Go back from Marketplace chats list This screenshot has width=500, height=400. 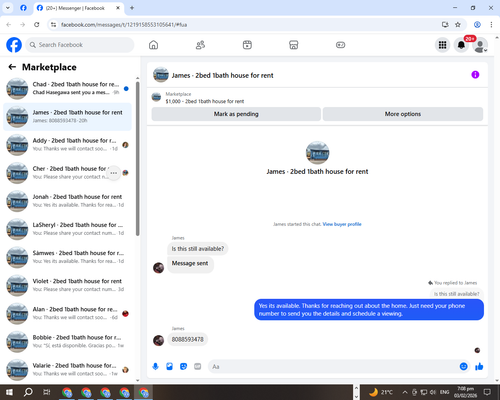pos(12,67)
